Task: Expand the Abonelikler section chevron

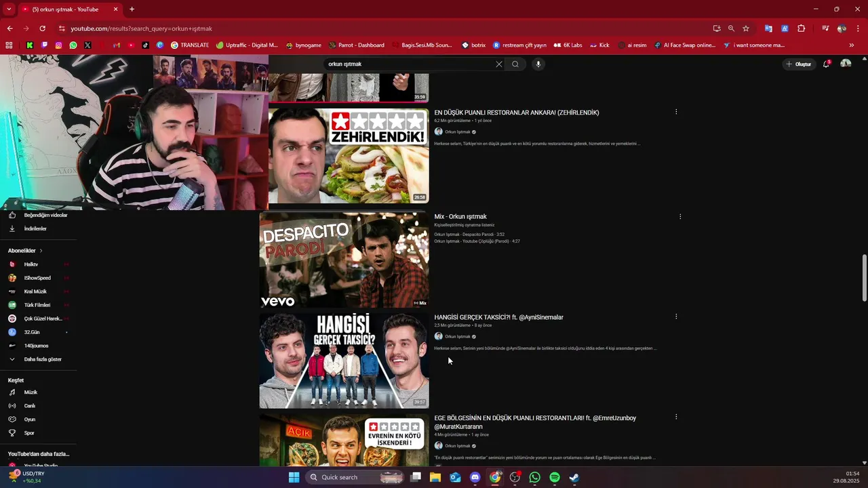Action: [41, 251]
